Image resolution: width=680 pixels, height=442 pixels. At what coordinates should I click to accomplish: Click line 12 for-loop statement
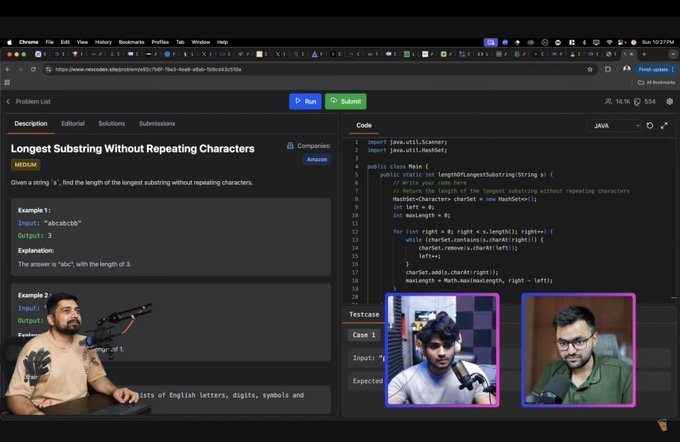click(x=473, y=232)
